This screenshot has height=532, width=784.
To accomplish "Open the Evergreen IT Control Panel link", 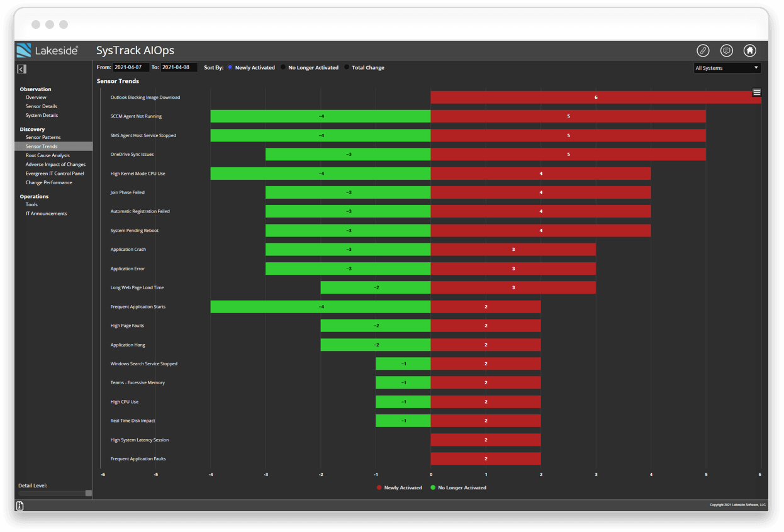I will (x=54, y=173).
